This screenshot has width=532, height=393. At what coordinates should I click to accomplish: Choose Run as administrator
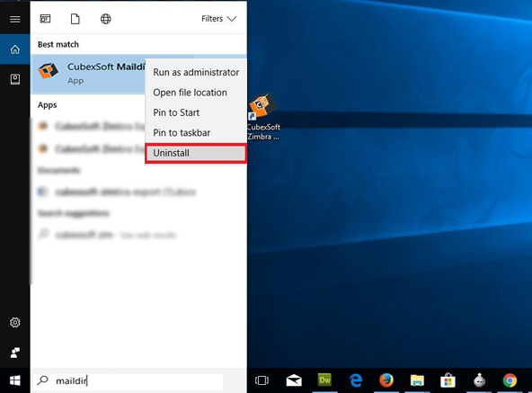tap(196, 72)
